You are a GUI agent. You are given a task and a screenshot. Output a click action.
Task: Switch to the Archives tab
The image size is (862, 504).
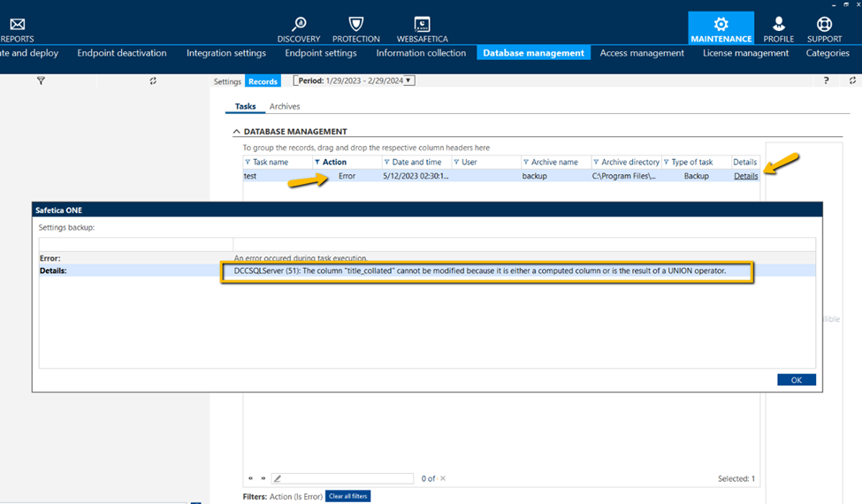coord(285,106)
